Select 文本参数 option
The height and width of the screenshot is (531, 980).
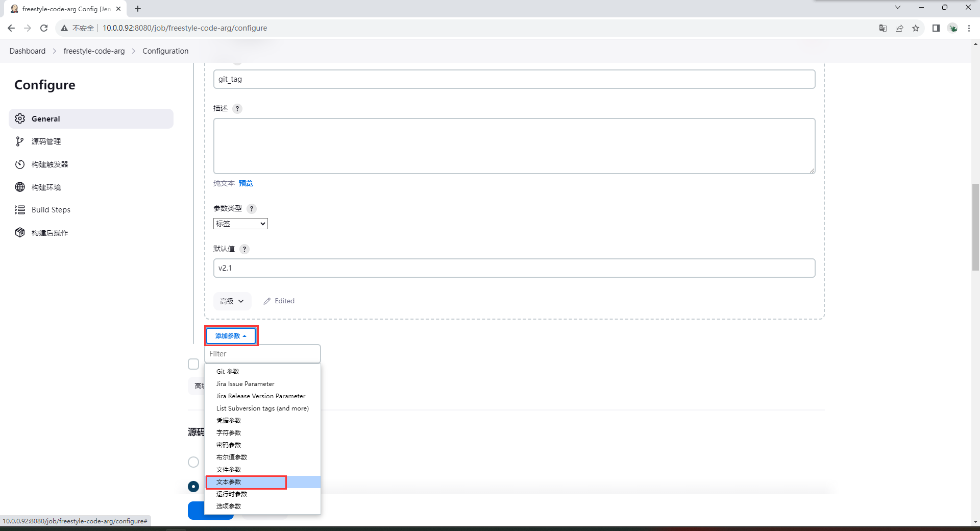262,482
